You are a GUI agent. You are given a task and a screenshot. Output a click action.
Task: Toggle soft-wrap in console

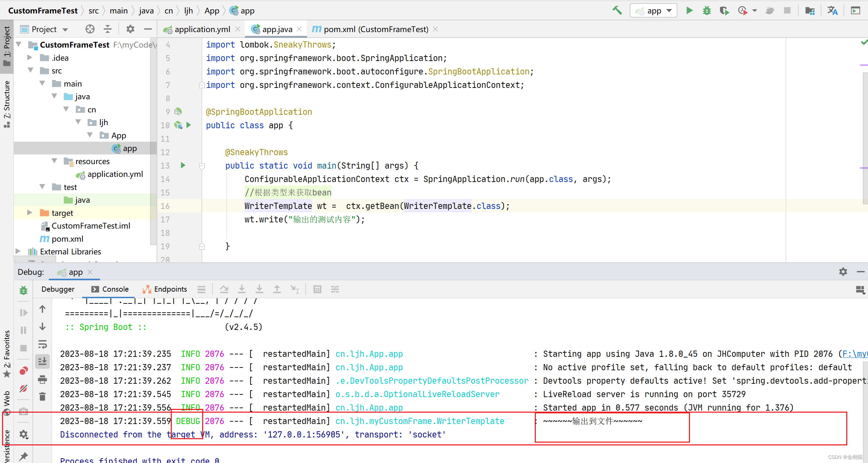click(x=42, y=344)
